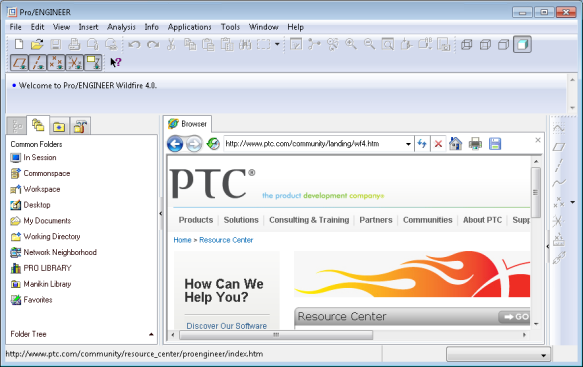Open the Tools menu
583x367 pixels.
tap(230, 27)
